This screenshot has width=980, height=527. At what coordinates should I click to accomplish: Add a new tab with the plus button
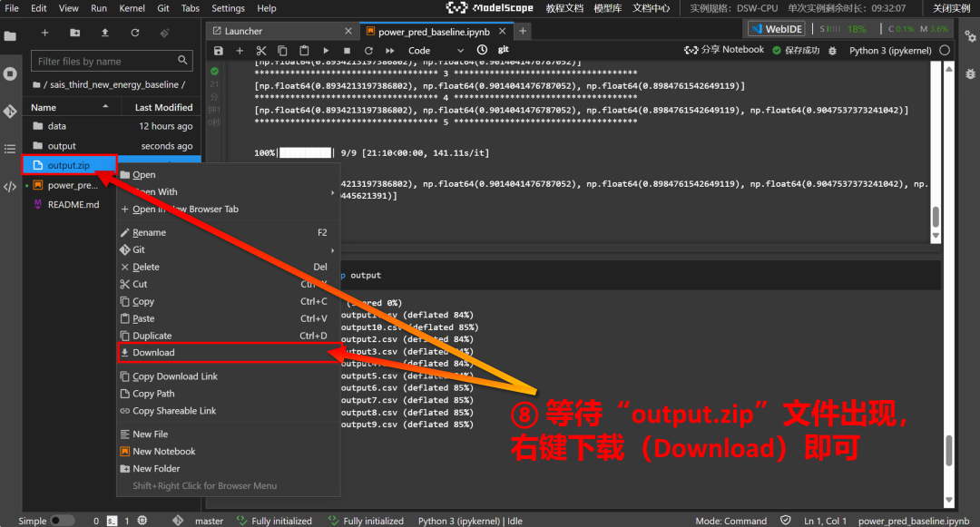tap(523, 31)
